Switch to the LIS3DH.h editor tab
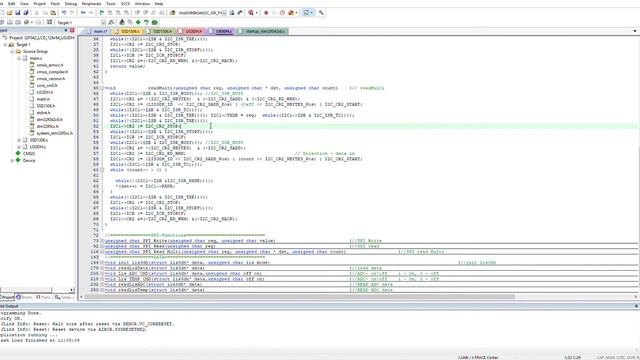640x360 pixels. [x=191, y=31]
